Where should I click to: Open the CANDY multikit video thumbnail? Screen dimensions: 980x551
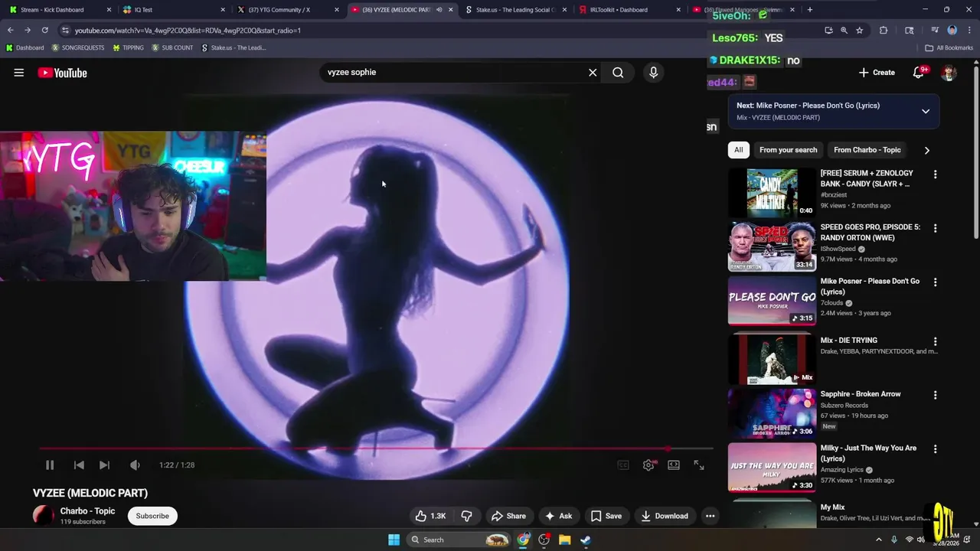(772, 193)
